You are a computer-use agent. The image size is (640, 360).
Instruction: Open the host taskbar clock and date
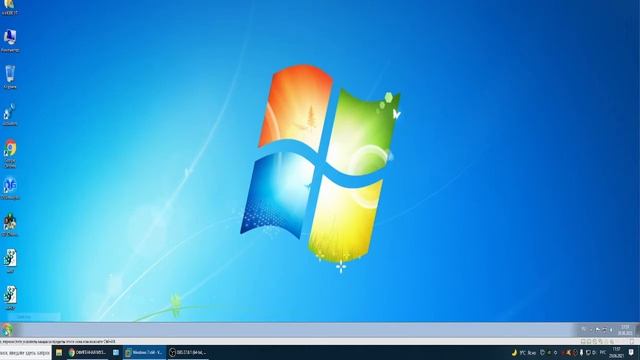coord(616,353)
